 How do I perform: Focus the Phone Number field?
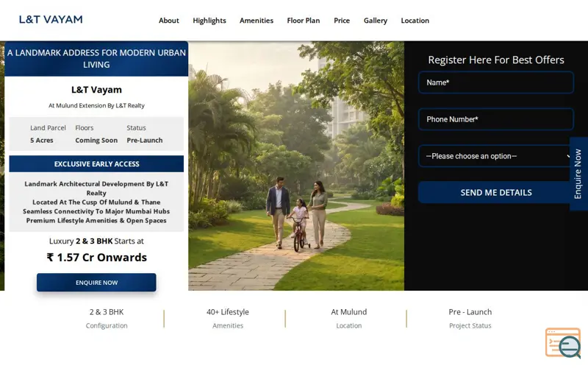(x=495, y=119)
